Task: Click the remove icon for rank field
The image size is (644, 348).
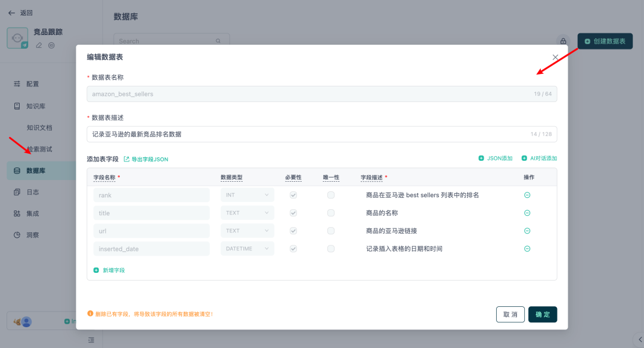Action: pyautogui.click(x=527, y=195)
